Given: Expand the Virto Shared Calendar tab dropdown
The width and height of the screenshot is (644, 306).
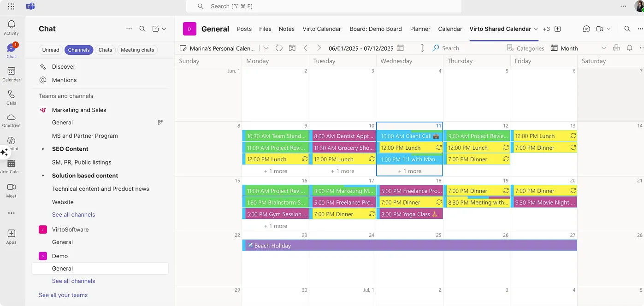Looking at the screenshot, I should click(x=536, y=29).
